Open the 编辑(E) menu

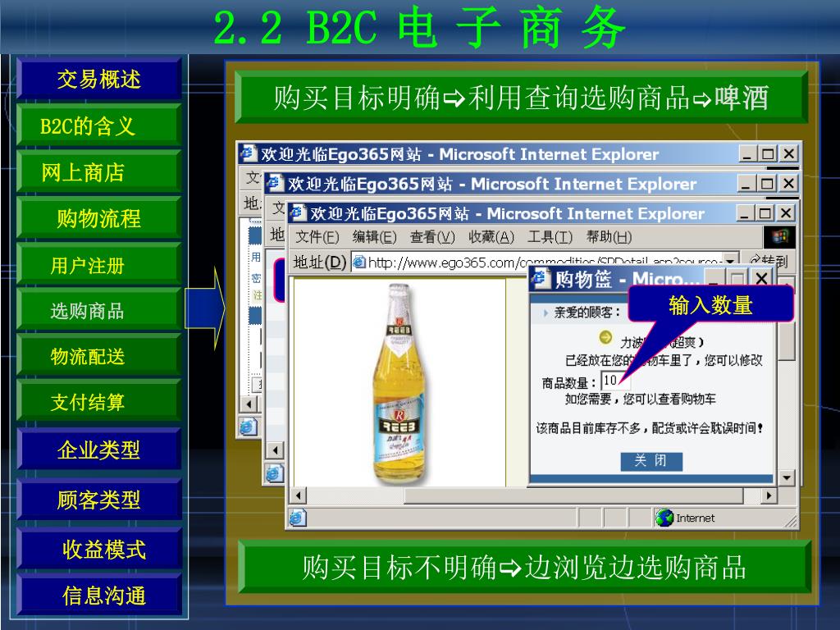(x=374, y=237)
